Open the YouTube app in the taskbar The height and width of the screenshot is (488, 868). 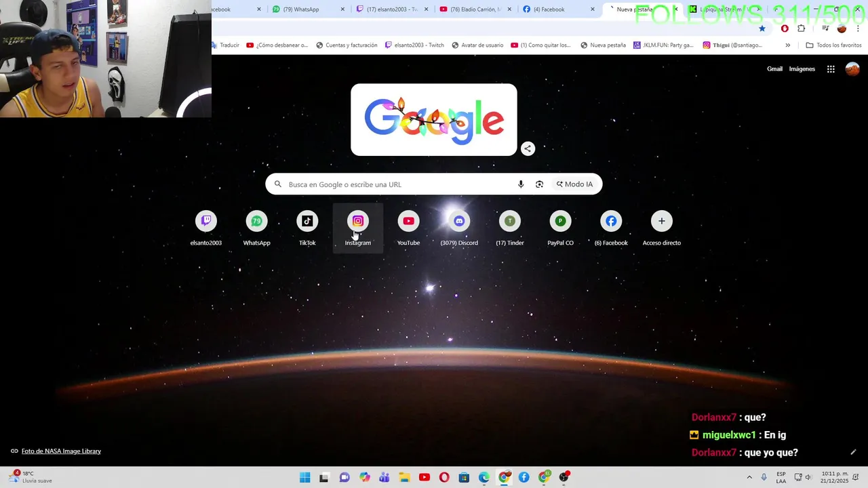pos(425,477)
